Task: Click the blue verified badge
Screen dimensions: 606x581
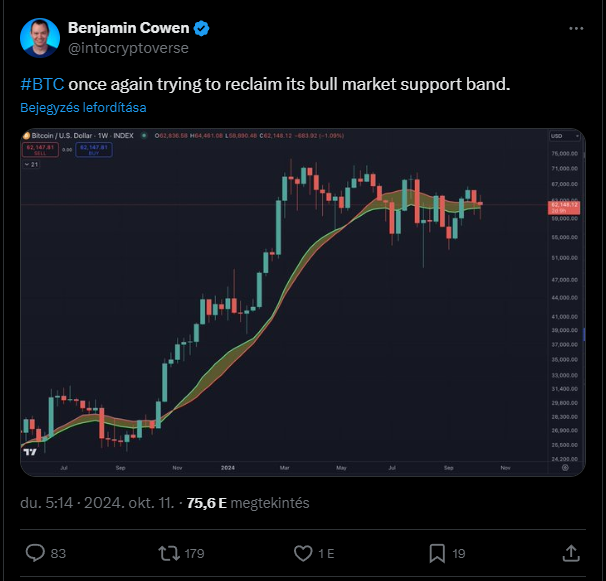Action: 201,28
